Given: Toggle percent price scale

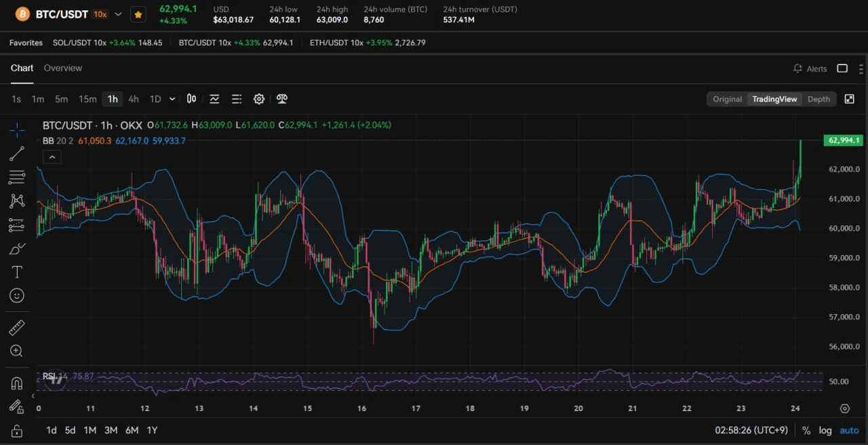Looking at the screenshot, I should [806, 430].
